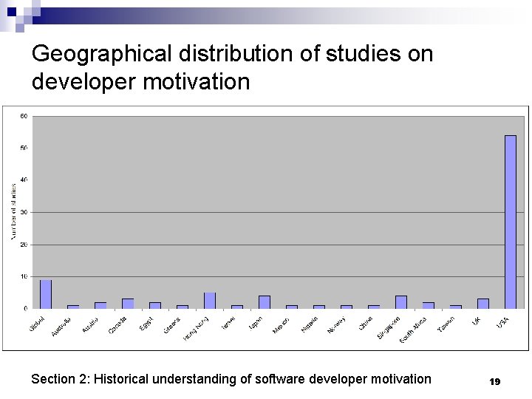This screenshot has width=532, height=399.
Task: Select the Singapore bar in the chart
Action: click(x=401, y=302)
